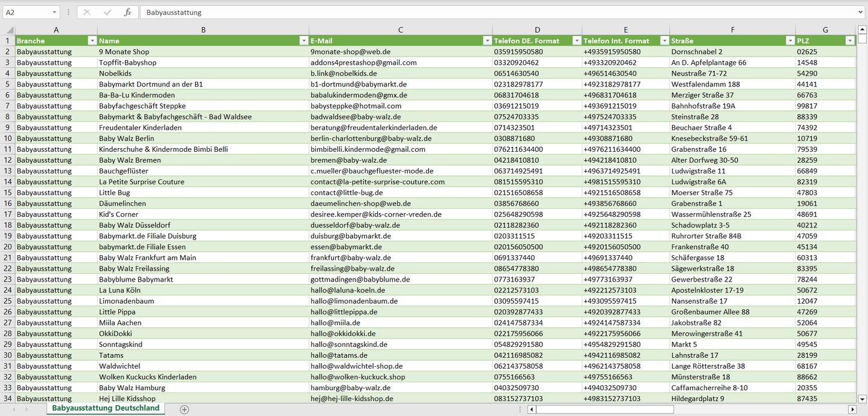Expand the Name Box dropdown arrow
This screenshot has width=868, height=416.
(54, 12)
